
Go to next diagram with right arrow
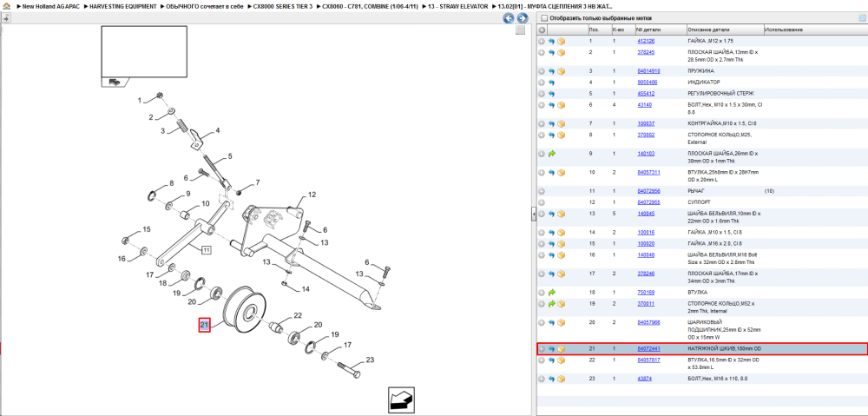point(522,17)
